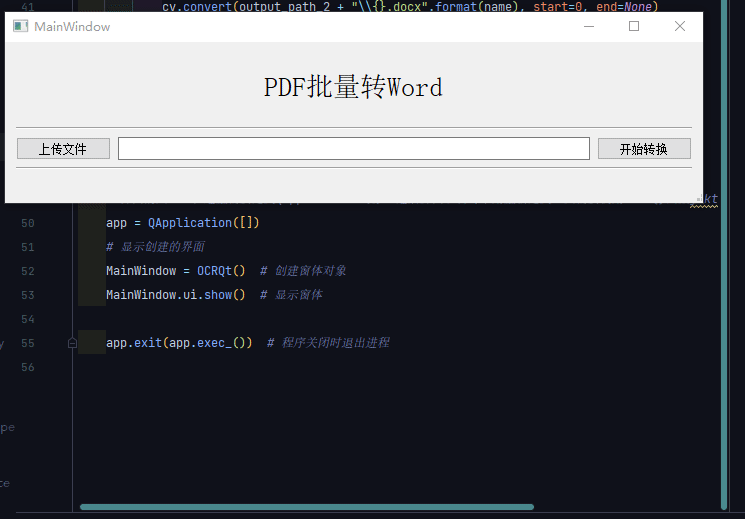745x519 pixels.
Task: Click the 上传文件 upload button
Action: coord(63,149)
